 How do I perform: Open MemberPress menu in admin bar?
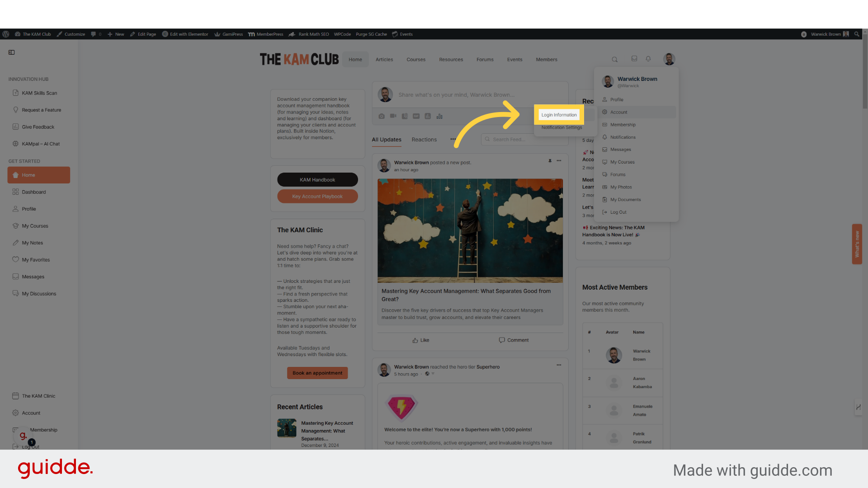tap(266, 34)
